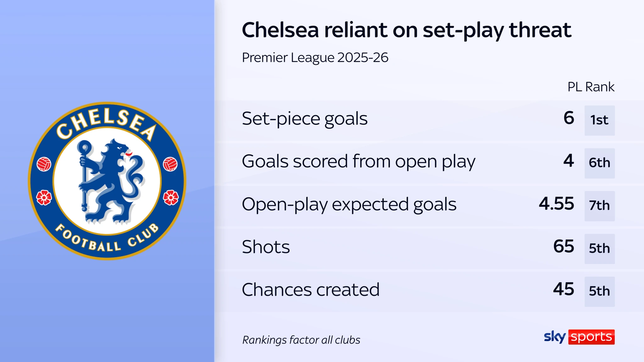Click the Sky Sports logo

coord(579,337)
